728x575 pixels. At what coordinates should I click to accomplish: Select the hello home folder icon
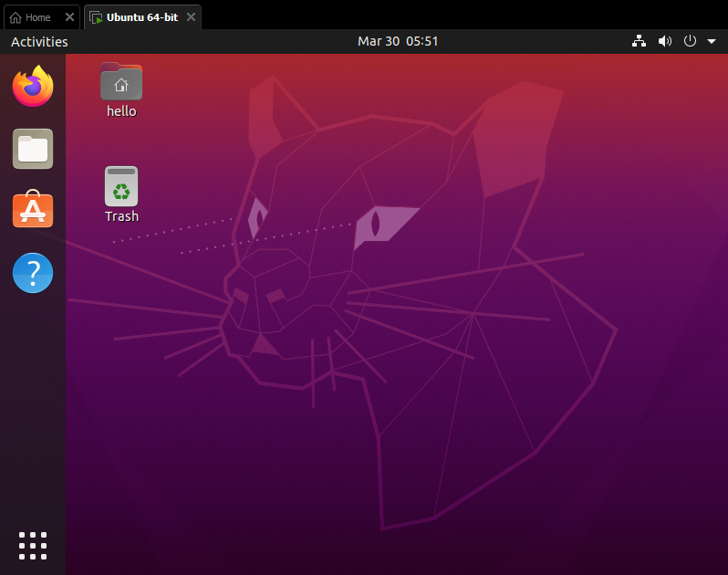[121, 81]
